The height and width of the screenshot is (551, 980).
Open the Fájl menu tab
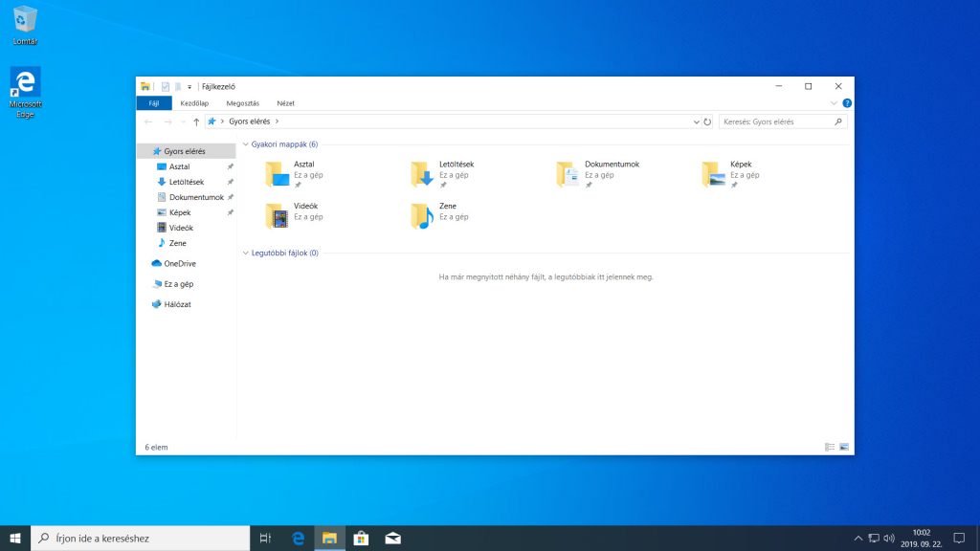click(154, 103)
